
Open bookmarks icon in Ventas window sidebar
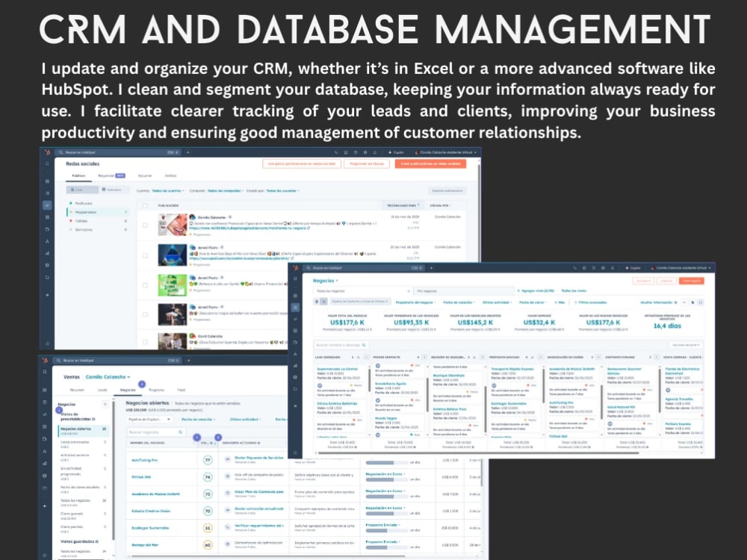(x=45, y=371)
